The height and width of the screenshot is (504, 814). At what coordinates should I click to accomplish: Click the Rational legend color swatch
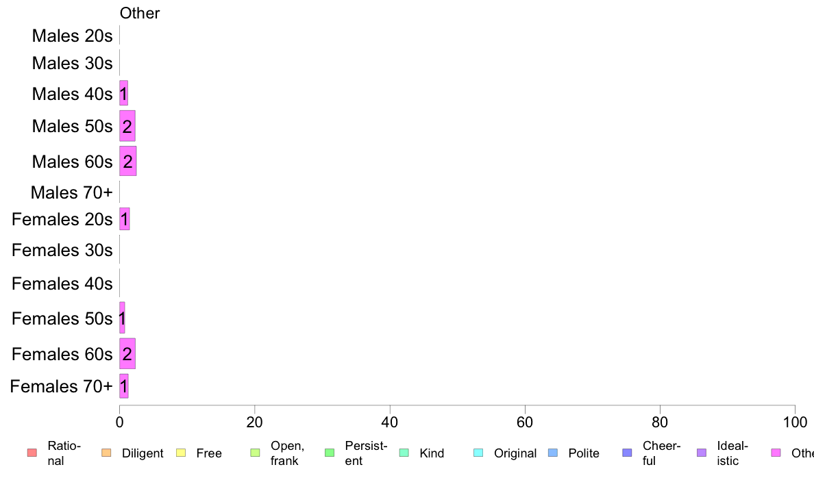pyautogui.click(x=32, y=453)
